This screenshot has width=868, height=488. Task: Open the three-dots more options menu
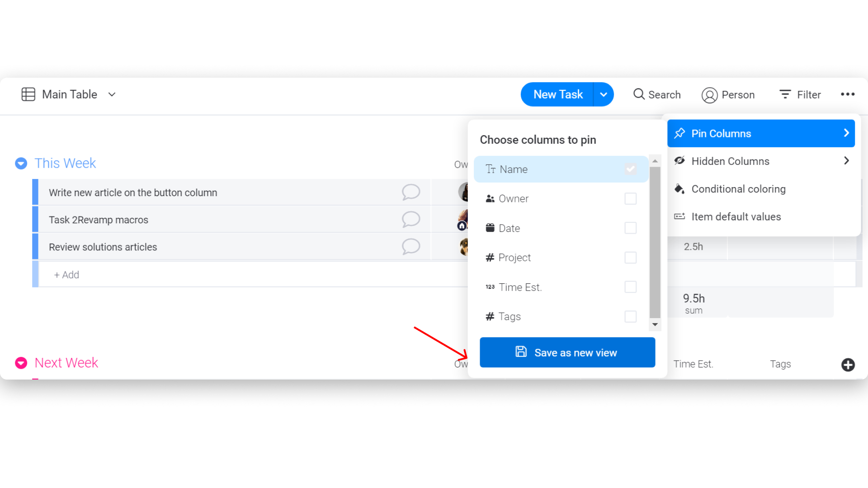[848, 94]
